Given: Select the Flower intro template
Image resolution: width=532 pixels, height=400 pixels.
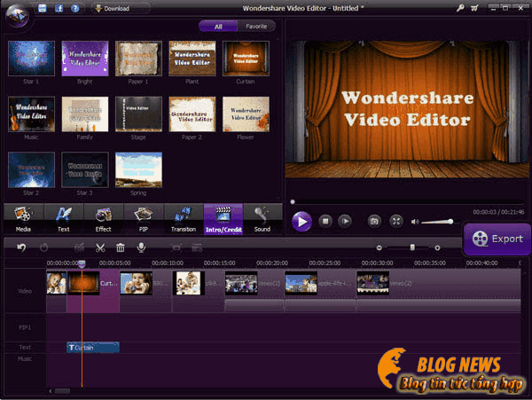Looking at the screenshot, I should click(x=246, y=114).
